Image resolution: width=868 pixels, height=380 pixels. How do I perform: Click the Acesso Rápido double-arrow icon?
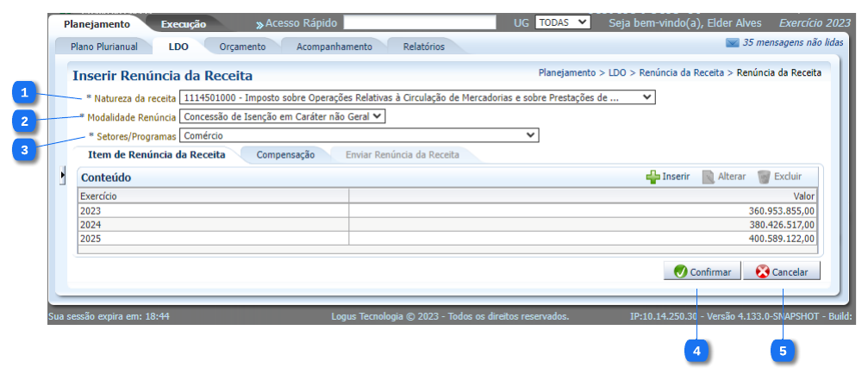click(259, 23)
